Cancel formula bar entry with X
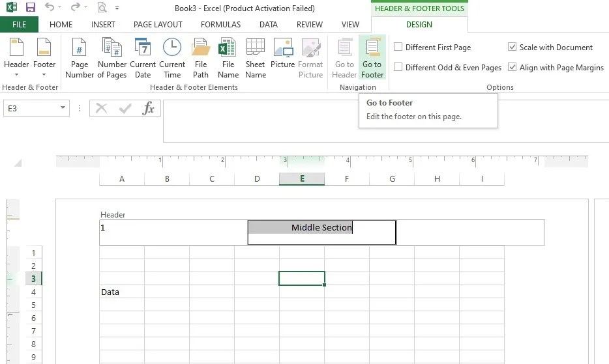 tap(101, 108)
